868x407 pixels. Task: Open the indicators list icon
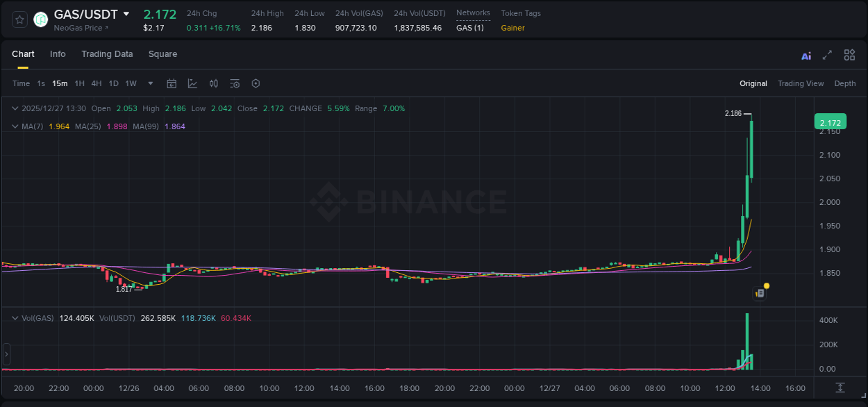[235, 83]
